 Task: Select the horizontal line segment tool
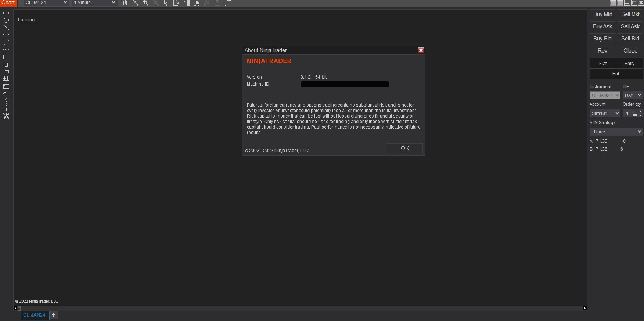6,35
